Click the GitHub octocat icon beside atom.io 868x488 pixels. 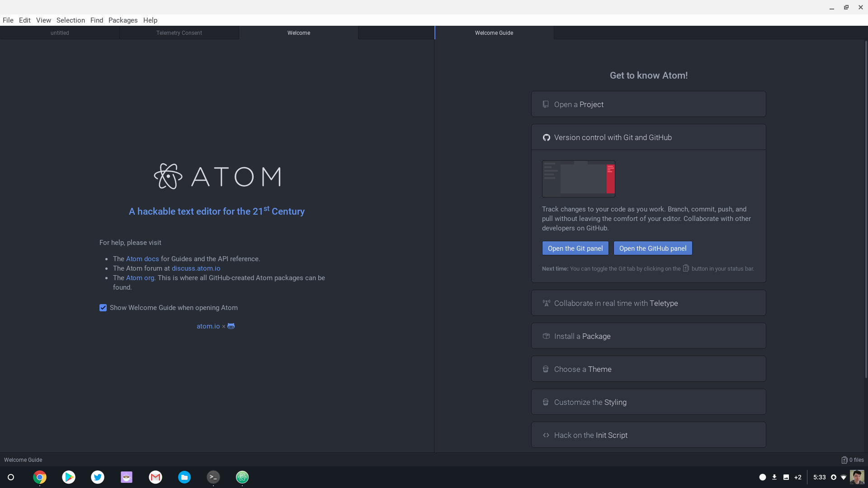(x=231, y=326)
